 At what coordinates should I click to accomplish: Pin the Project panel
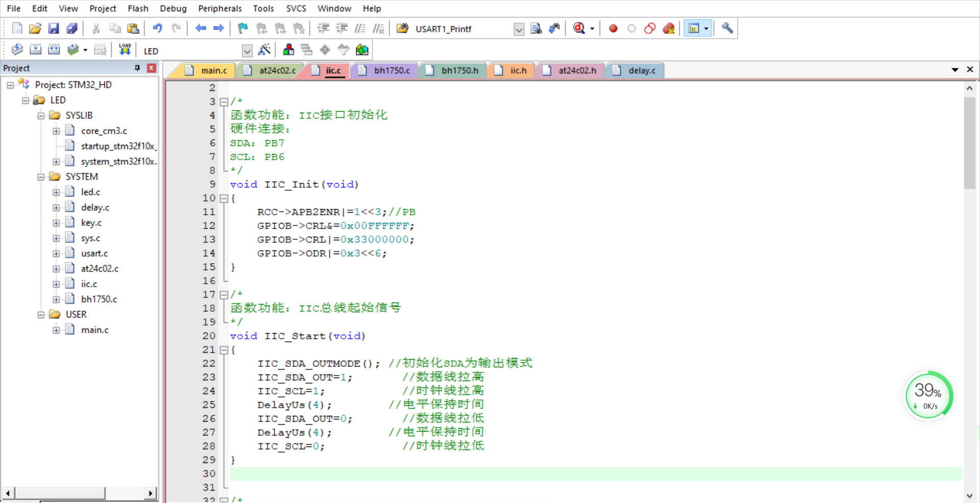coord(137,68)
